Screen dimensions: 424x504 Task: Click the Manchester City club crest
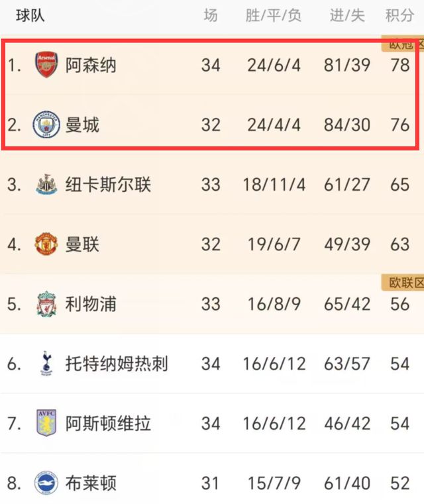(46, 124)
